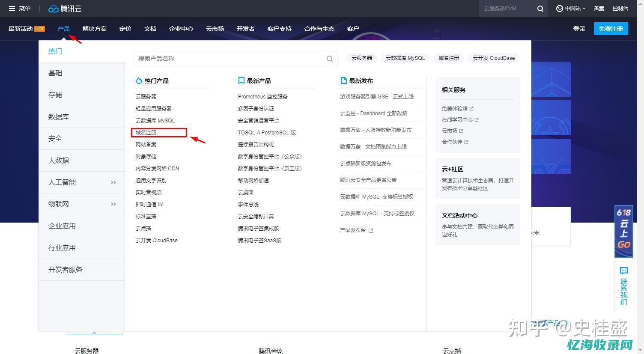The width and height of the screenshot is (644, 354).
Task: Open the 云+社区 card
Action: [x=478, y=178]
